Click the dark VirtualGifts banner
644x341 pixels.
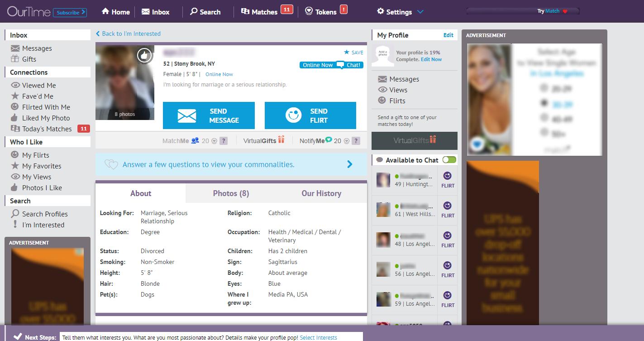point(415,140)
